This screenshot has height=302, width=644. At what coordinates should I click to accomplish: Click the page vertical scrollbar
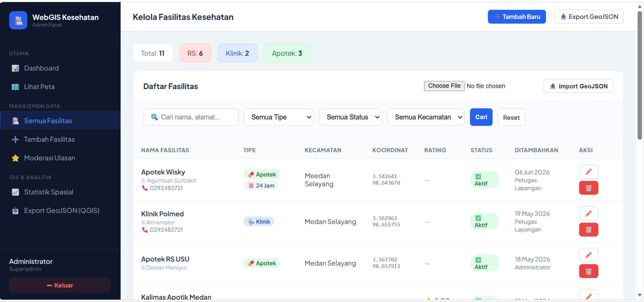pos(640,75)
